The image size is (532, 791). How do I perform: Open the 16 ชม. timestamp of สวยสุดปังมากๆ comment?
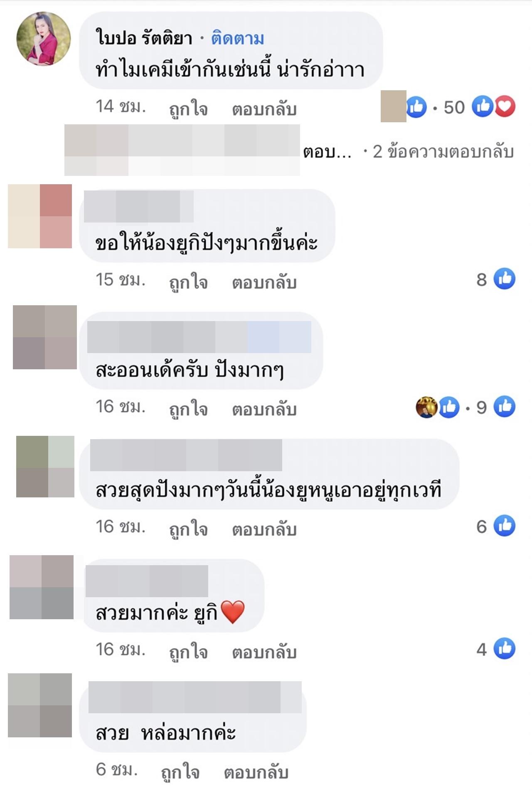coord(121,527)
